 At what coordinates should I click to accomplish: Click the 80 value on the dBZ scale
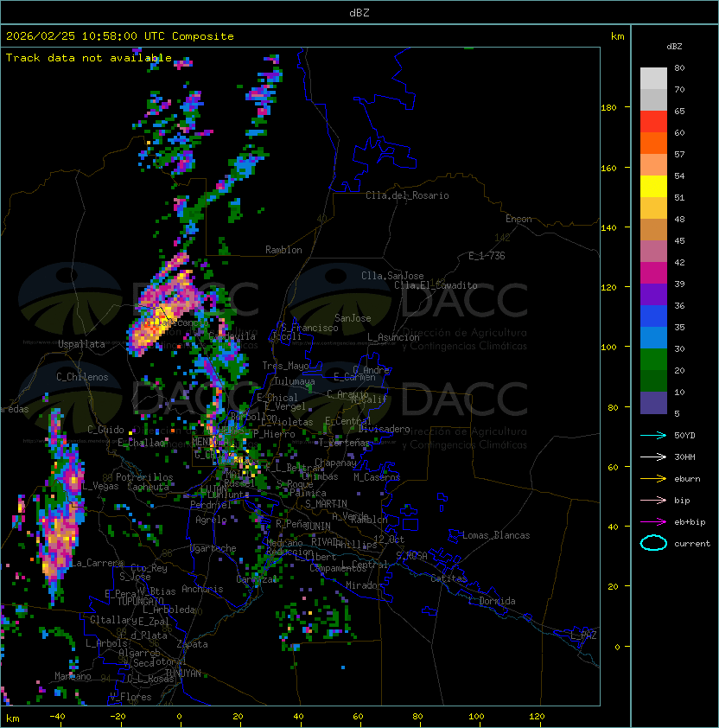679,67
